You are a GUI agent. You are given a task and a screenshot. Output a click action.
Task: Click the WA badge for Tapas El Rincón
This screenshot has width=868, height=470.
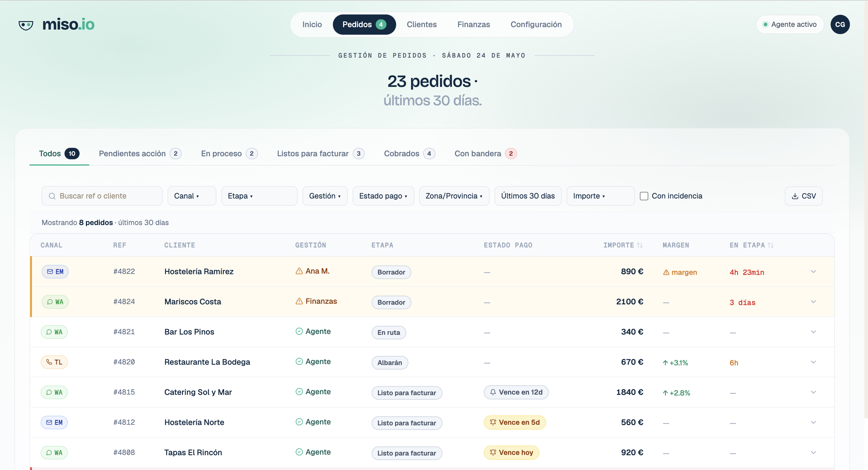click(x=54, y=453)
